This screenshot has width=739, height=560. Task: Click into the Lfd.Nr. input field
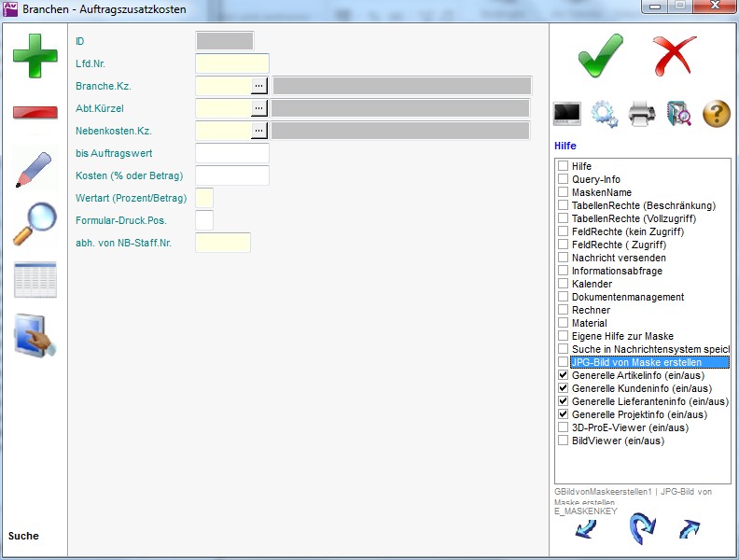[232, 63]
